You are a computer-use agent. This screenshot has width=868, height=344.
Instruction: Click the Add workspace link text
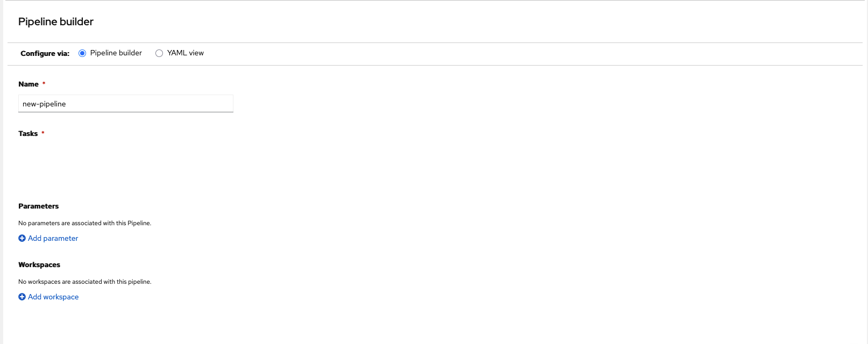point(53,297)
